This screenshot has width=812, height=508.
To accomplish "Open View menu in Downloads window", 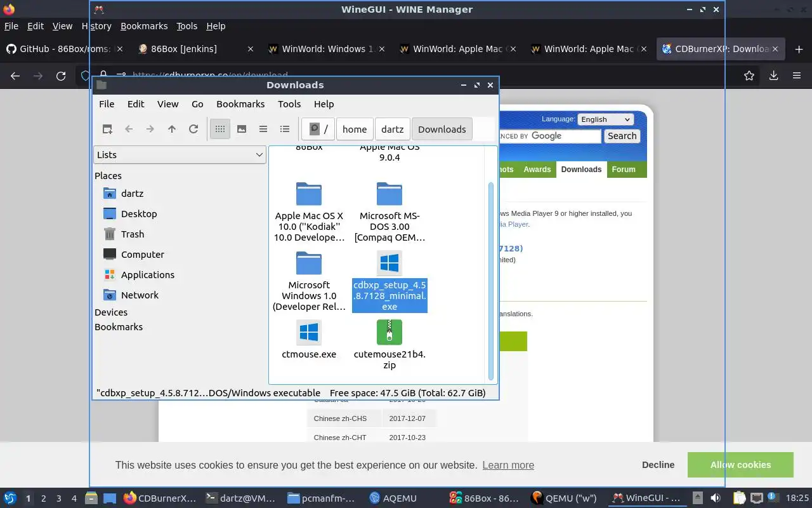I will (167, 104).
